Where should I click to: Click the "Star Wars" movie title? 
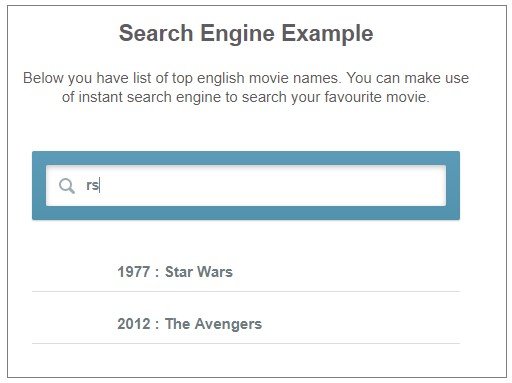[199, 272]
